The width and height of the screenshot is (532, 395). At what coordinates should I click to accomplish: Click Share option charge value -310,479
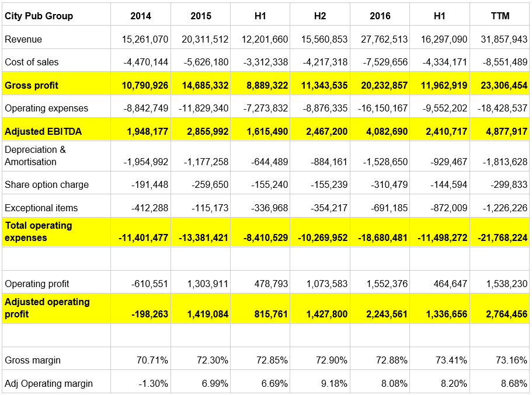coord(389,184)
